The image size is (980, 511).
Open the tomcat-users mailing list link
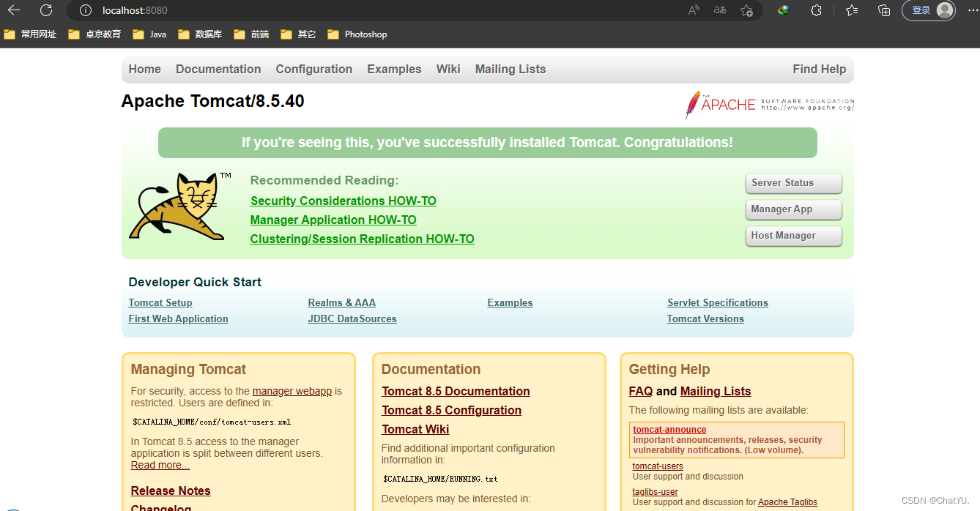tap(658, 466)
